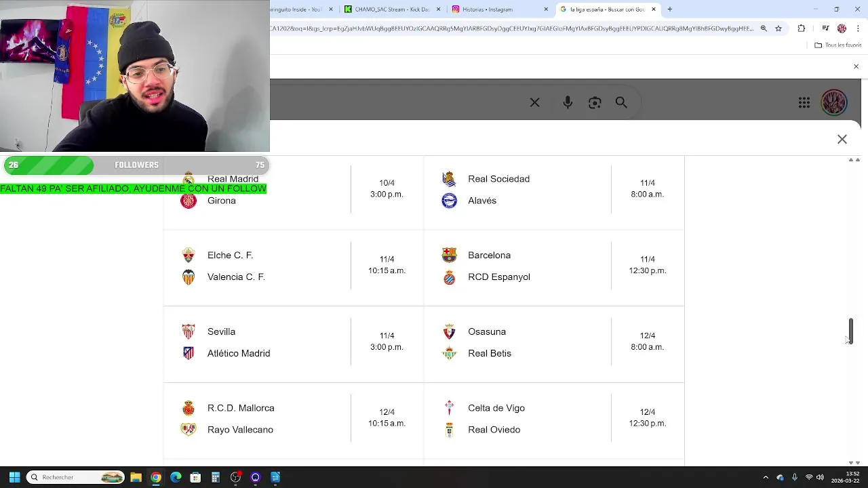Open the Tous les favoris bookmarks folder
Screen dimensions: 868x488
point(838,45)
